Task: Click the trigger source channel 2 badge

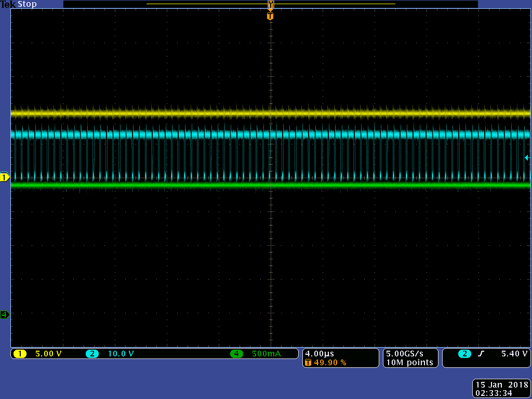Action: [x=464, y=354]
